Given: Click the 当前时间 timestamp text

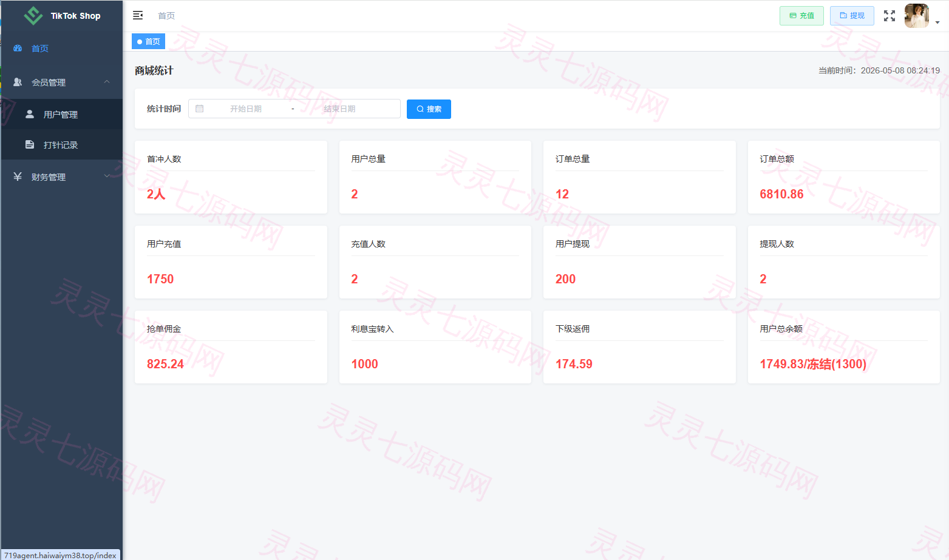Looking at the screenshot, I should coord(879,70).
